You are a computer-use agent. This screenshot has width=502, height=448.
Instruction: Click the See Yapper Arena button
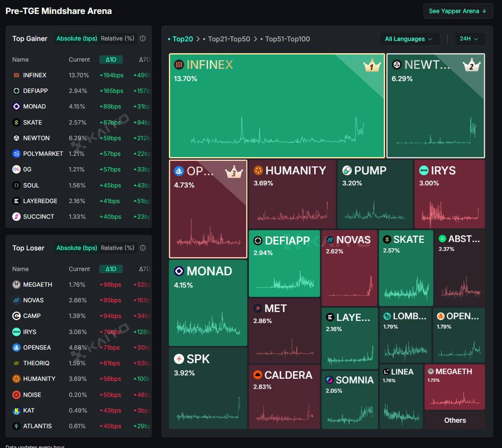point(458,11)
